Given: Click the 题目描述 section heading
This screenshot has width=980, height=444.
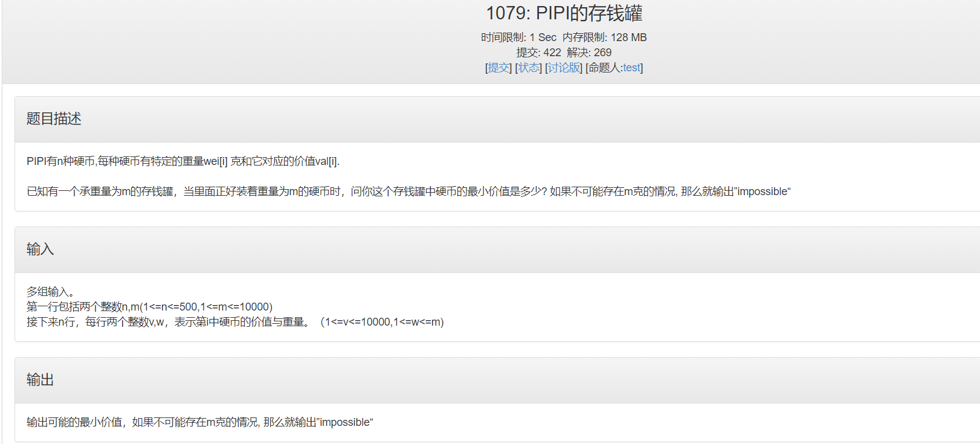Looking at the screenshot, I should (54, 119).
